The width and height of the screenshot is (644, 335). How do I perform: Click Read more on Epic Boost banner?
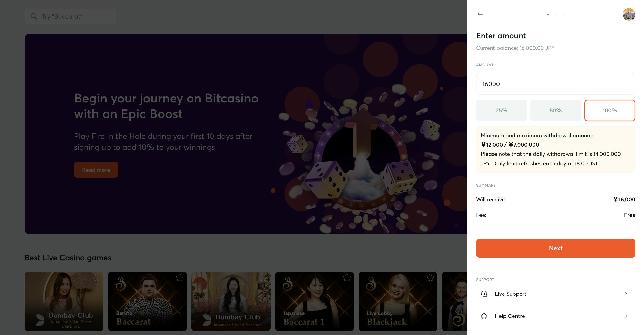[96, 170]
